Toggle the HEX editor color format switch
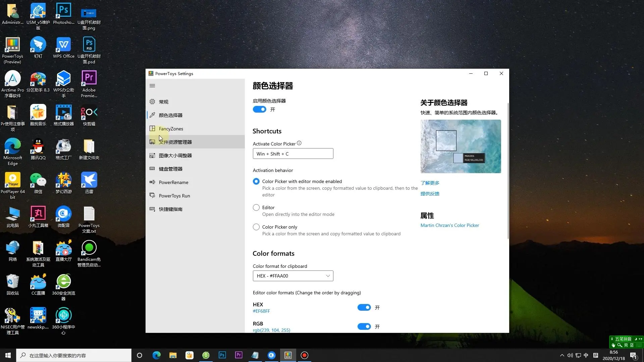Screen dimensions: 644x362 coord(364,307)
